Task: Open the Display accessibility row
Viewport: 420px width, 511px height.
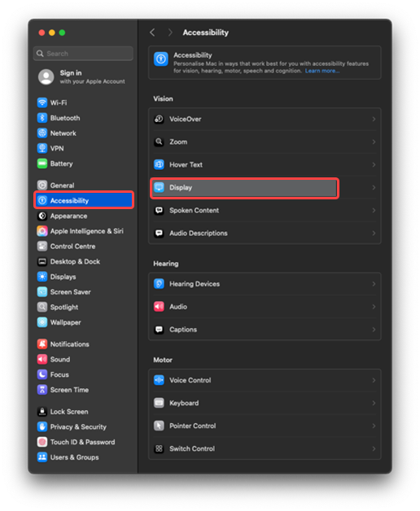Action: pyautogui.click(x=265, y=188)
